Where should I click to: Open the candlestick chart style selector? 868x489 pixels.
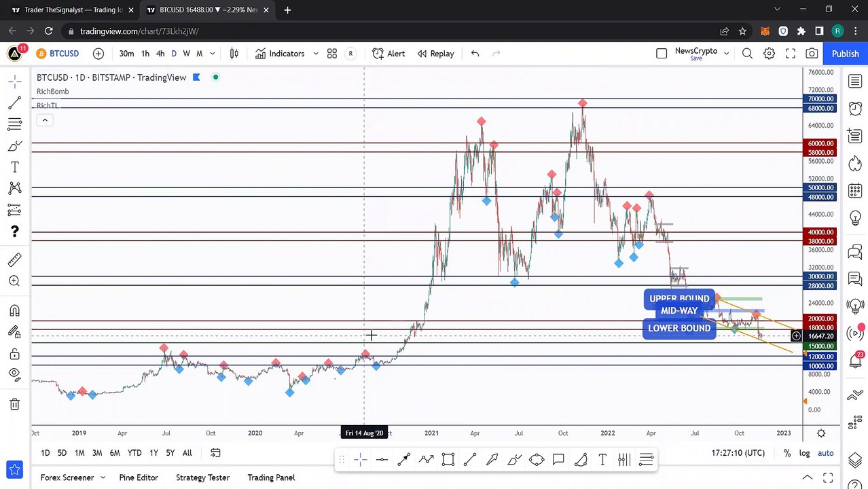coord(234,54)
